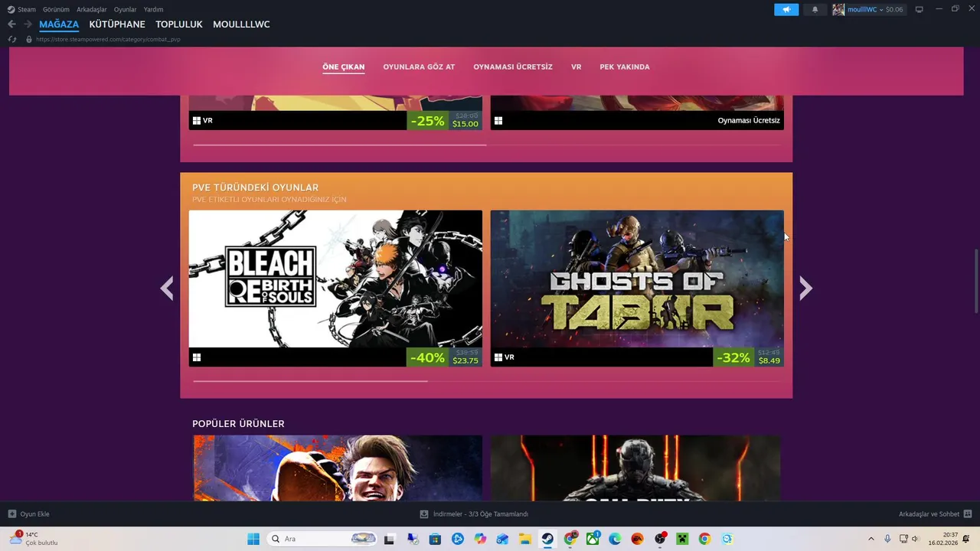
Task: Click the downloads icon beside İndirmeler
Action: [x=424, y=514]
